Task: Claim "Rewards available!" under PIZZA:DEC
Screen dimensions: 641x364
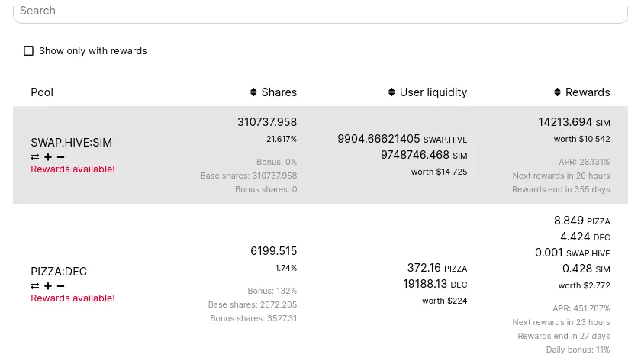Action: coord(72,298)
